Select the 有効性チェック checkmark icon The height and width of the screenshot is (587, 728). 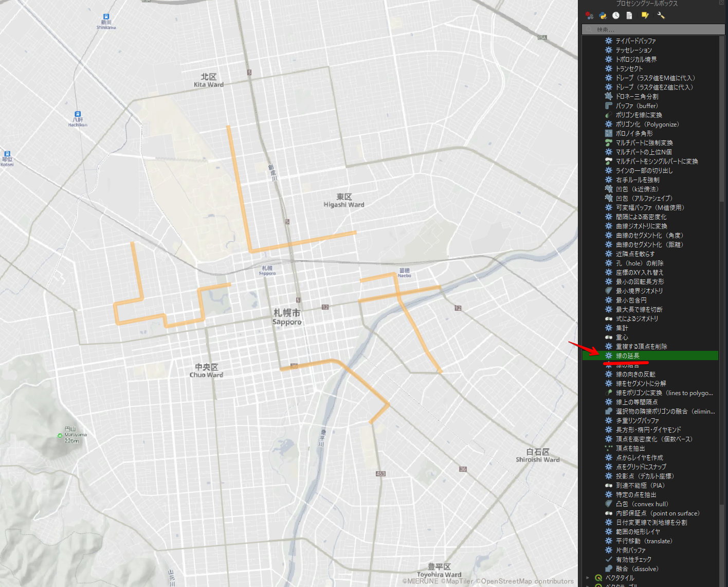[609, 560]
